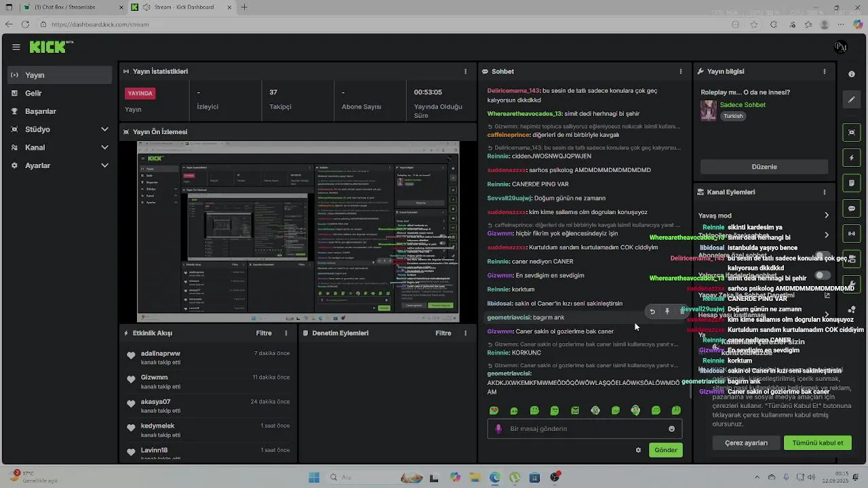Open Gelir in the left sidebar
This screenshot has width=868, height=488.
point(60,93)
